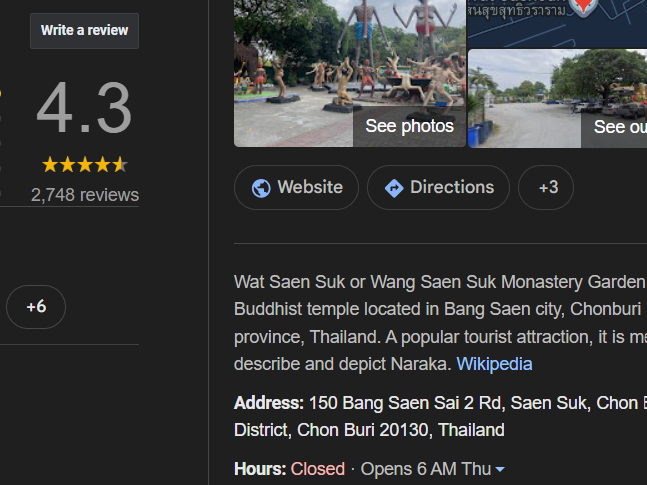
Task: Expand the hours dropdown arrow
Action: click(x=500, y=470)
